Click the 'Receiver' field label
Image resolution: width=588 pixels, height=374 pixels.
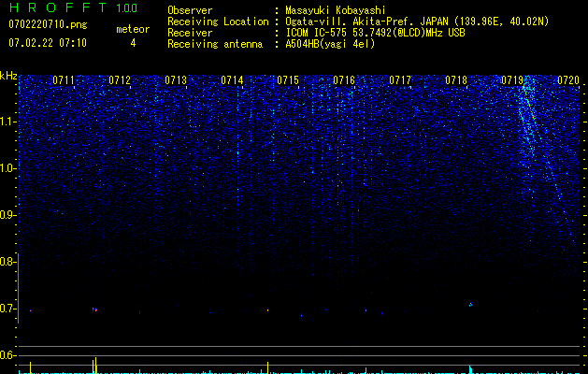(x=190, y=33)
